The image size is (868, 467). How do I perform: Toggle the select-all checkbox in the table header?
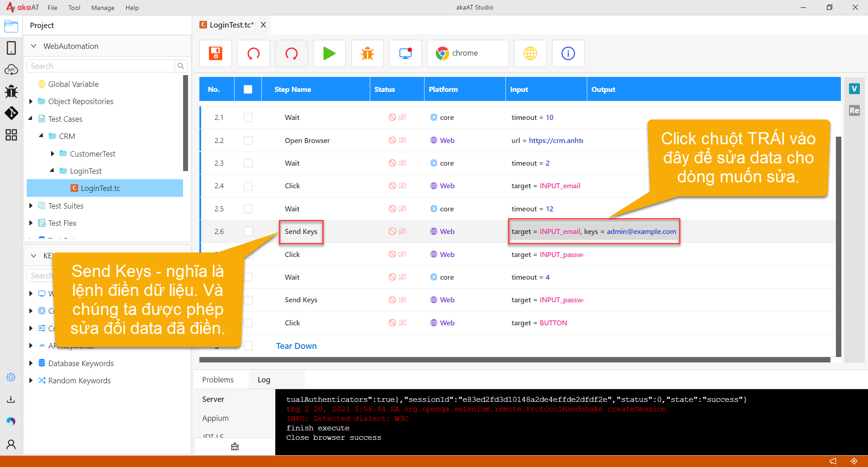click(248, 89)
